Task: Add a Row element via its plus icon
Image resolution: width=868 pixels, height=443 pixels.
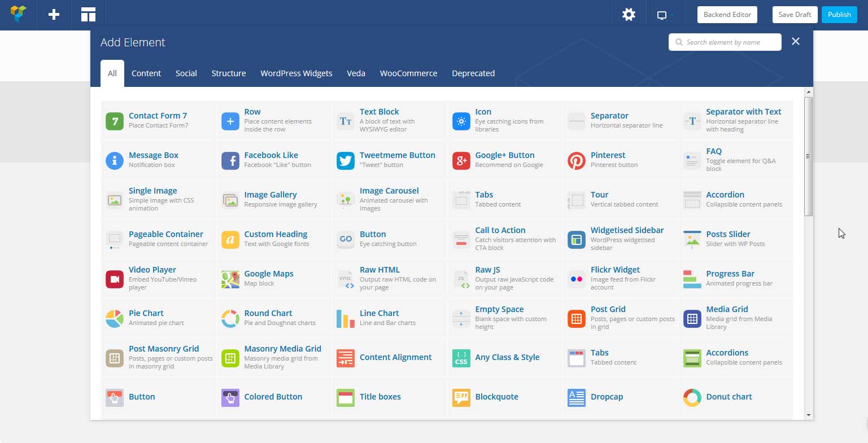Action: [x=230, y=121]
